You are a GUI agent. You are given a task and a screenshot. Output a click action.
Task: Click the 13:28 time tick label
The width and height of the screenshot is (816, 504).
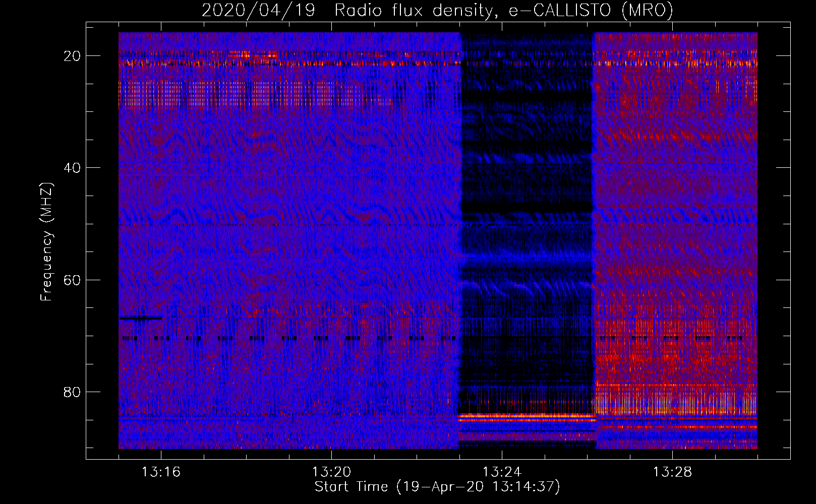click(x=672, y=472)
